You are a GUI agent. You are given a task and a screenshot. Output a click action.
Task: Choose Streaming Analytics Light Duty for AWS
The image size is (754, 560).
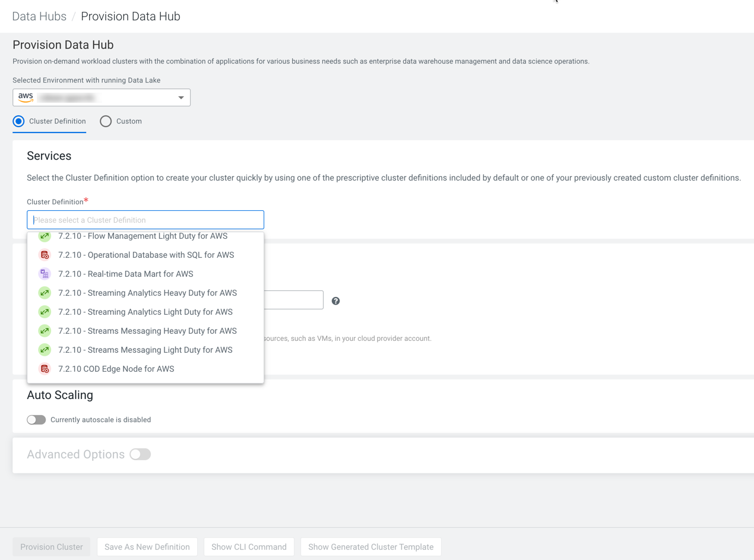click(145, 312)
